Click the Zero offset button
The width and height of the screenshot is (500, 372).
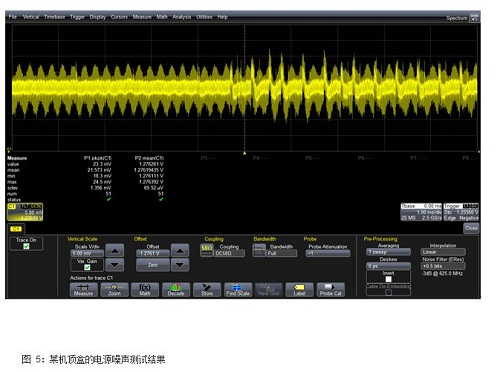(153, 265)
